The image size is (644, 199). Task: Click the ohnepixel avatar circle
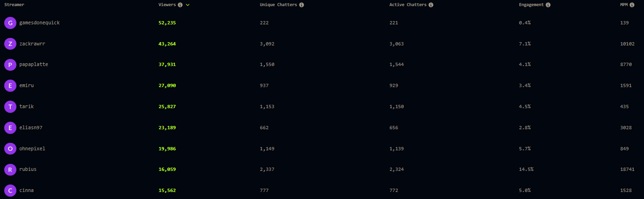(x=10, y=148)
